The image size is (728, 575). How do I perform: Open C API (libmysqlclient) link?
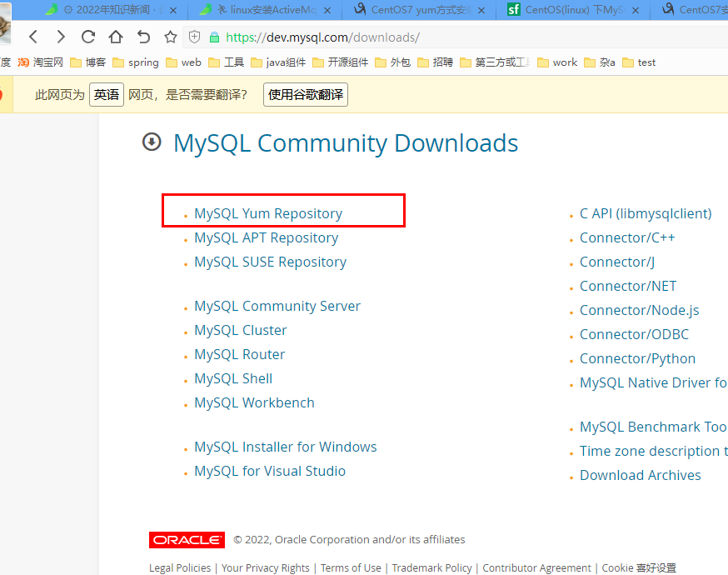tap(646, 213)
